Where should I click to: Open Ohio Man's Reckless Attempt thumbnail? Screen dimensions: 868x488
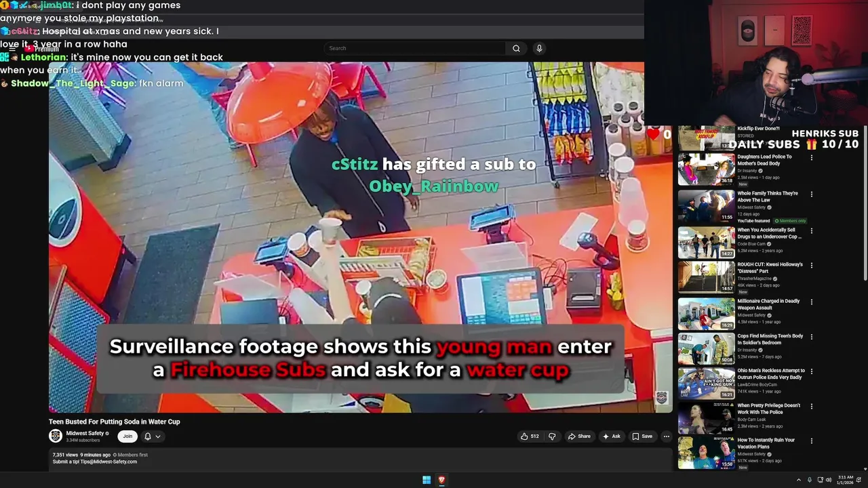tap(706, 383)
